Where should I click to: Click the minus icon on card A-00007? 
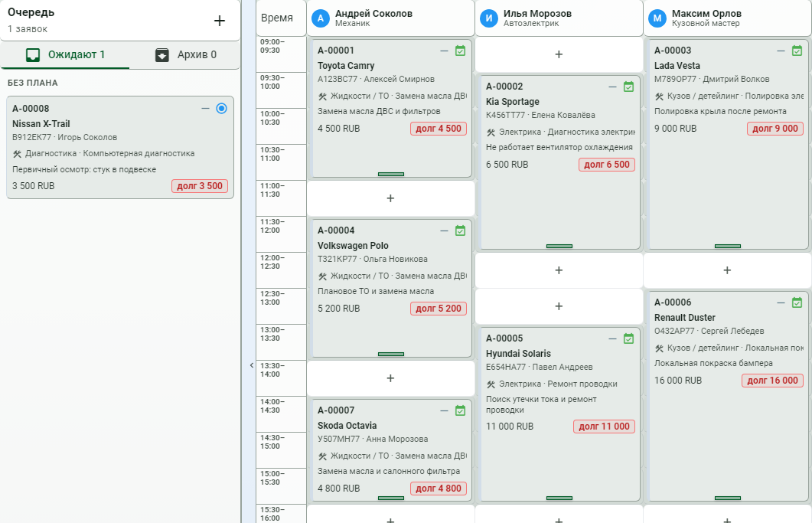coord(444,410)
